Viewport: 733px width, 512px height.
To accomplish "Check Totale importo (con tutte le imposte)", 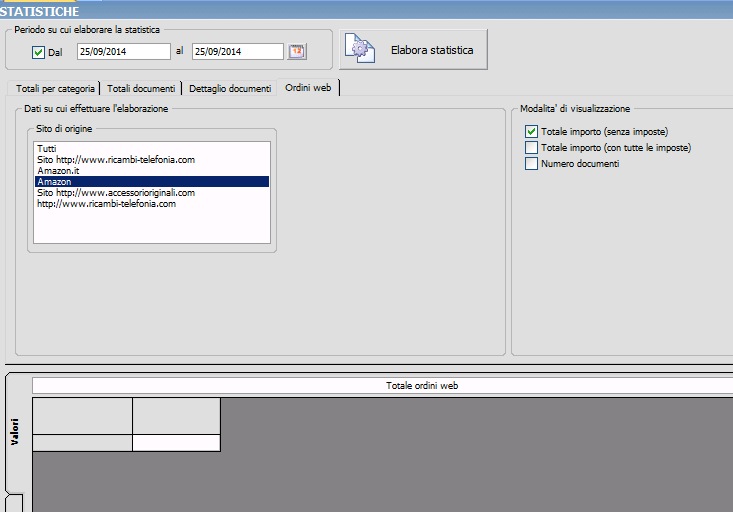I will [531, 147].
